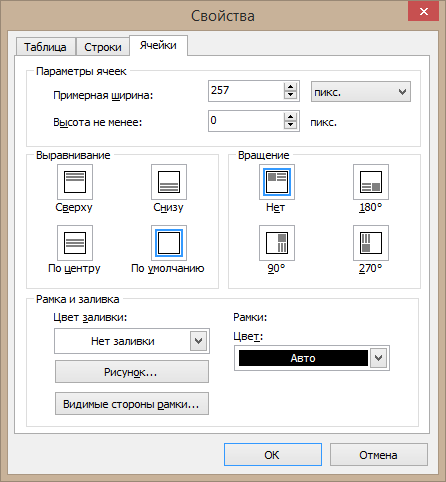Set rotation to Нет icon
The width and height of the screenshot is (446, 482).
click(x=277, y=182)
